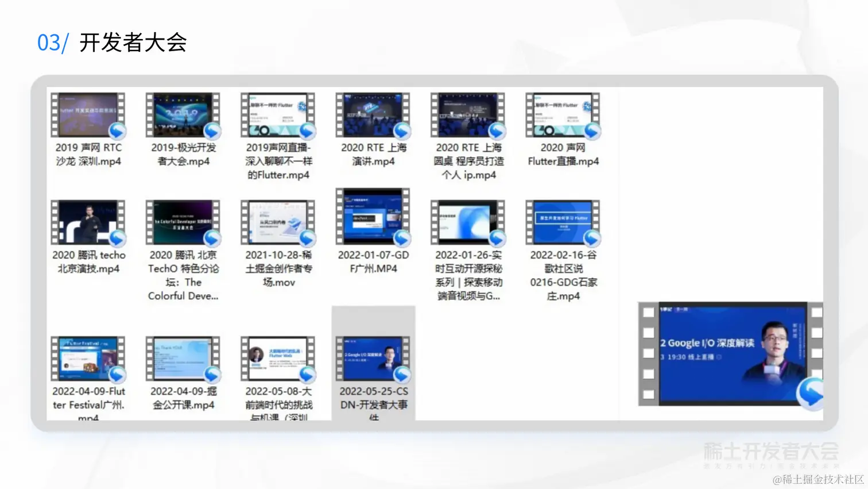Click file name 2019声网直播-深入聊聊不一样的Flutter.mp4
The height and width of the screenshot is (489, 868).
[278, 161]
